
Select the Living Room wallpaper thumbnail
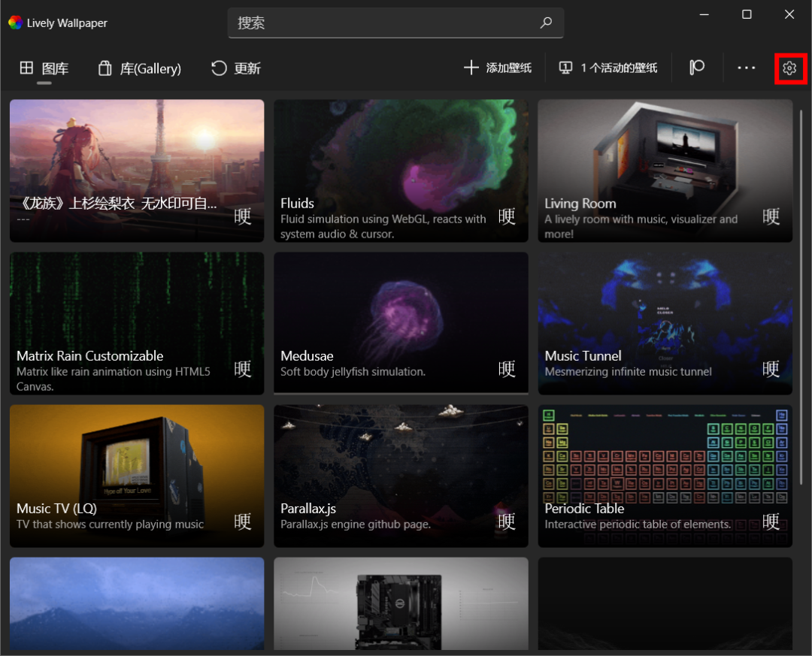click(x=665, y=171)
